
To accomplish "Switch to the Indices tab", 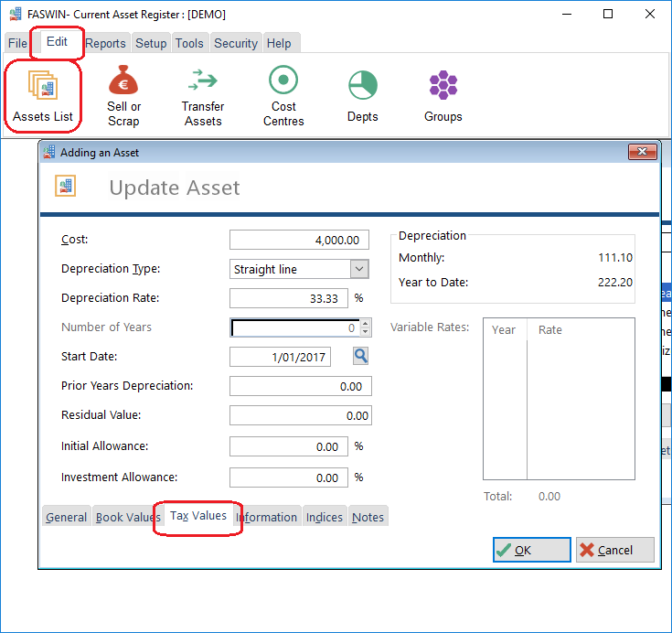I will (x=325, y=517).
